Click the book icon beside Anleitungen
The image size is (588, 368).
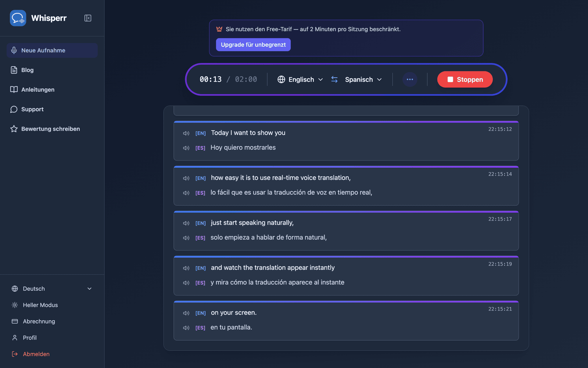tap(14, 89)
